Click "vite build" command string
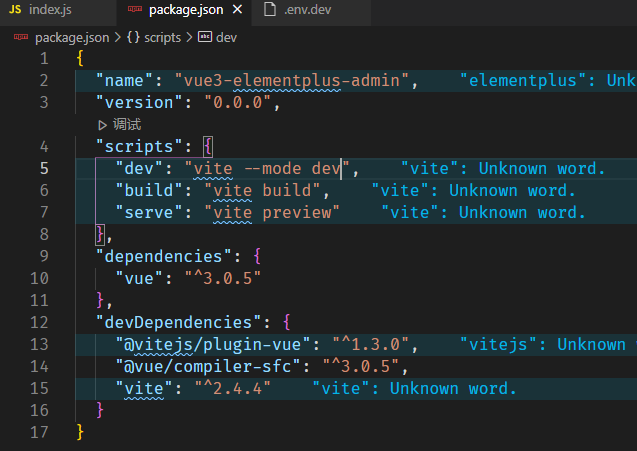 (262, 191)
